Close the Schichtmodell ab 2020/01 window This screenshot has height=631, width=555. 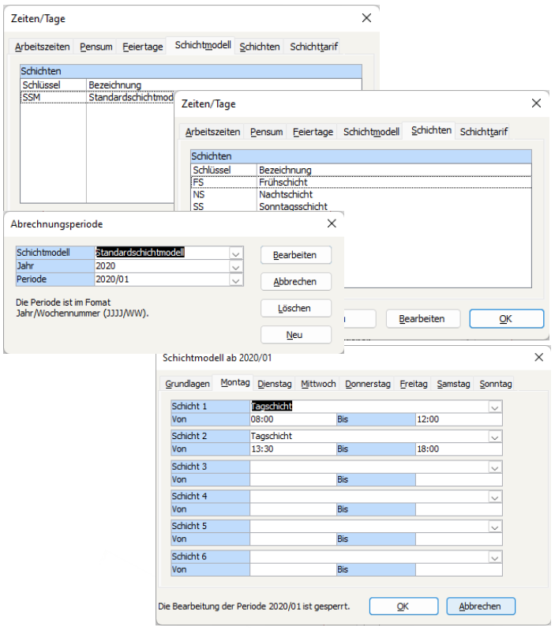pos(539,357)
